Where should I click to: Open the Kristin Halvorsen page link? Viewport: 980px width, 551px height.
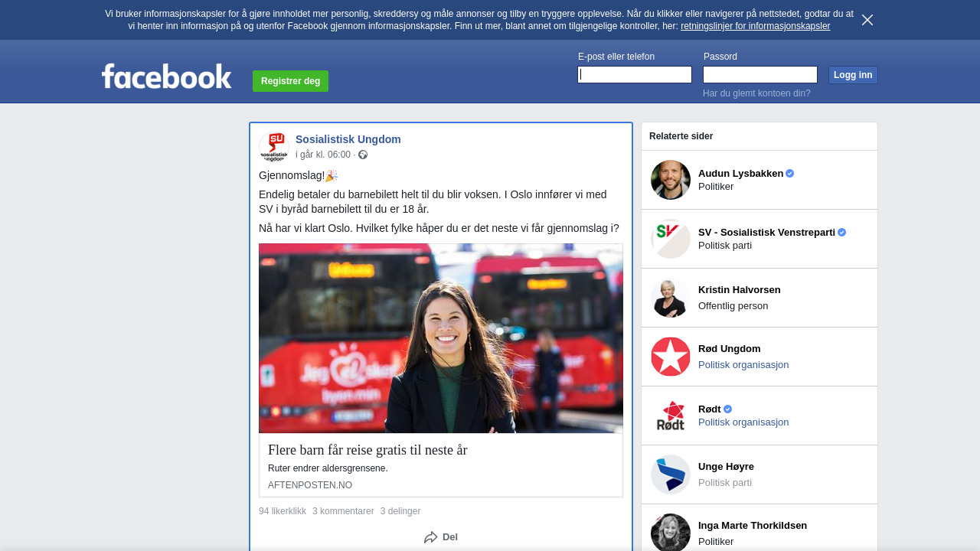740,290
